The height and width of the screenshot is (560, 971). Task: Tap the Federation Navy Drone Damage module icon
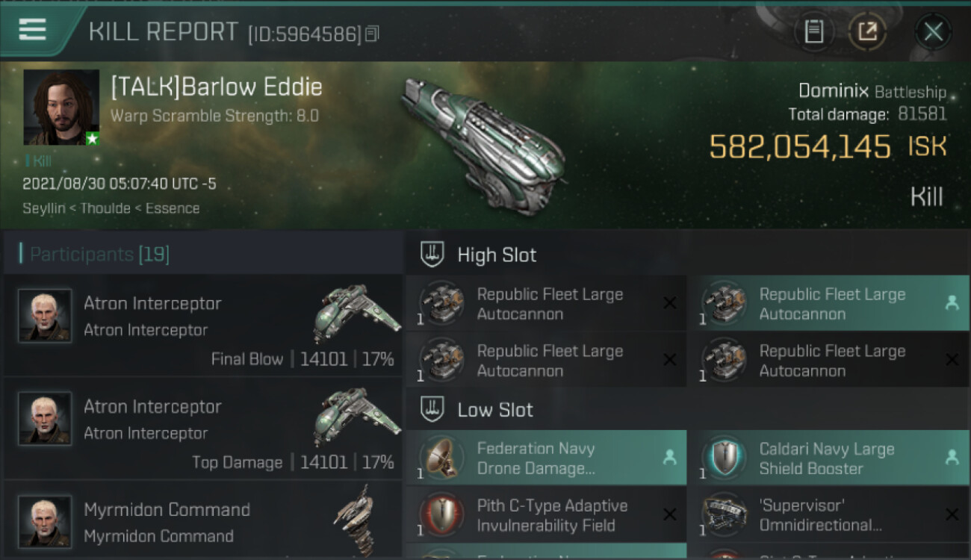pos(441,458)
